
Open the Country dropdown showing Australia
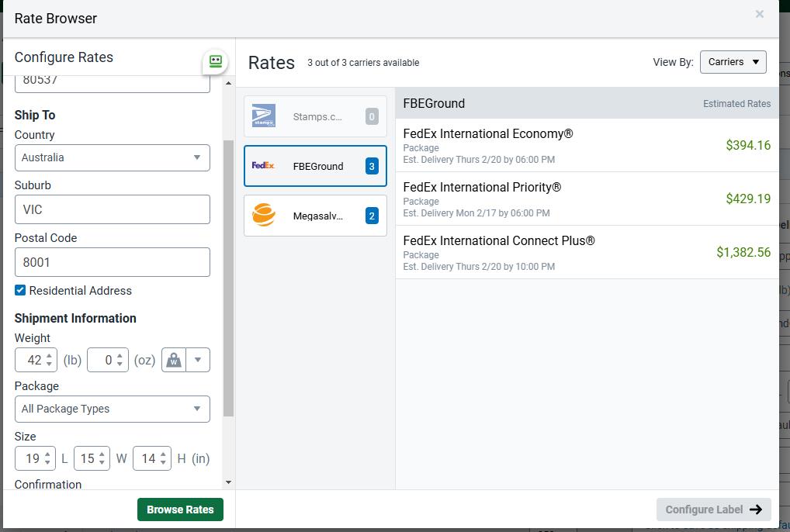click(113, 157)
